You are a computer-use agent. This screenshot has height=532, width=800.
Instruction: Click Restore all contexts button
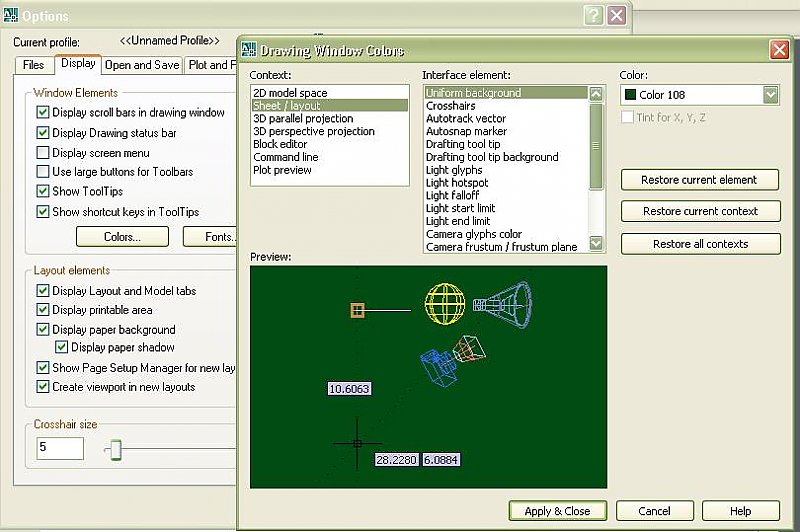click(701, 244)
